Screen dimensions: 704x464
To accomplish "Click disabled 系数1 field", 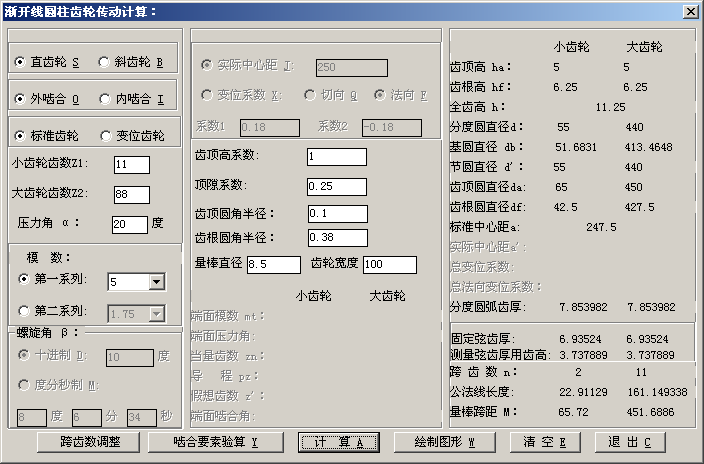I will pos(270,128).
